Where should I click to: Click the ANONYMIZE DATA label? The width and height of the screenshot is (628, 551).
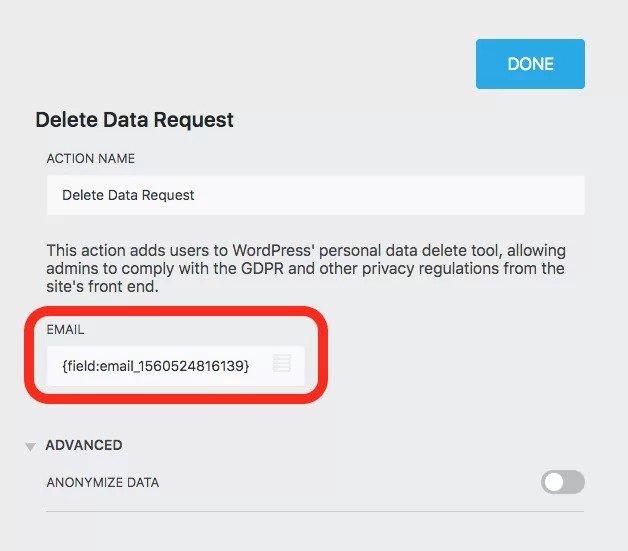click(x=102, y=483)
